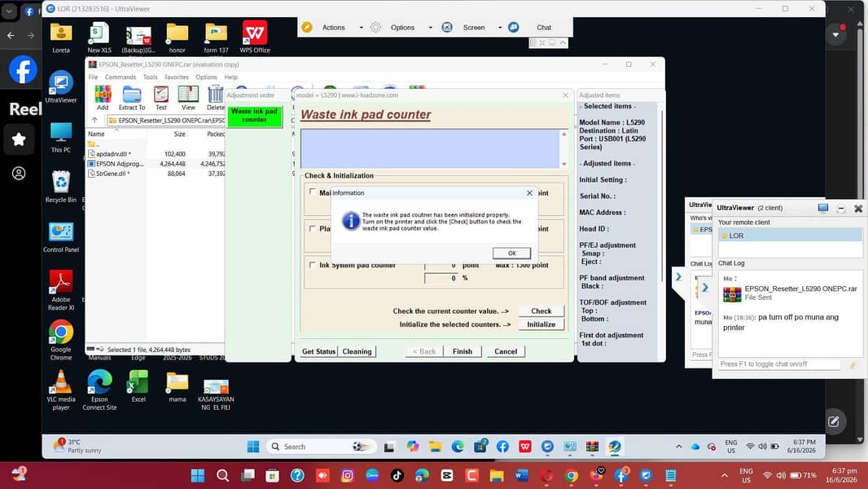The height and width of the screenshot is (489, 868).
Task: Click WinRAR's Test toolbar icon
Action: tap(161, 98)
